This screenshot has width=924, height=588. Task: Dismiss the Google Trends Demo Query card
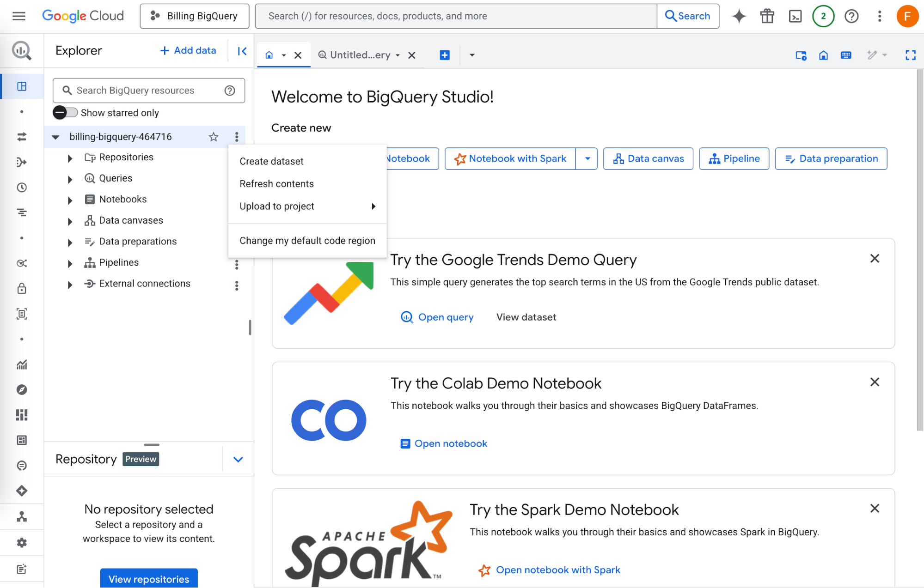[x=875, y=259]
